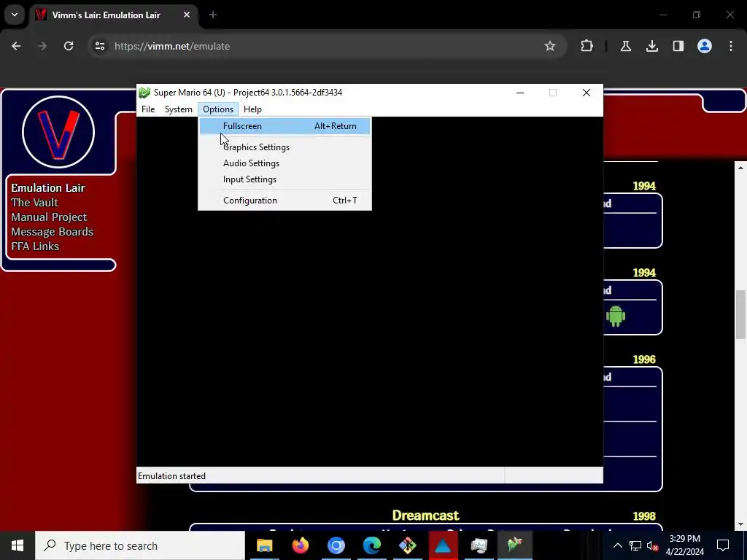This screenshot has width=747, height=560.
Task: Open the FFA Links link
Action: pyautogui.click(x=35, y=246)
